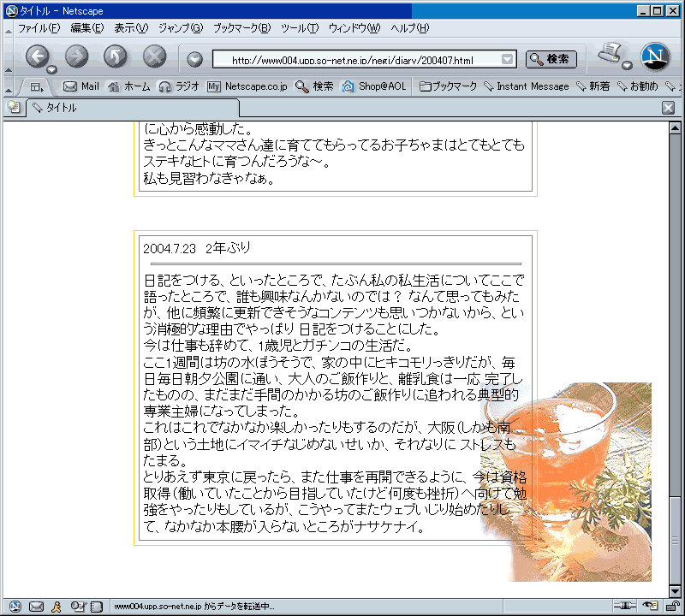This screenshot has width=685, height=616.
Task: Click the 検索 magnifier link on the personal toolbar
Action: (x=314, y=86)
